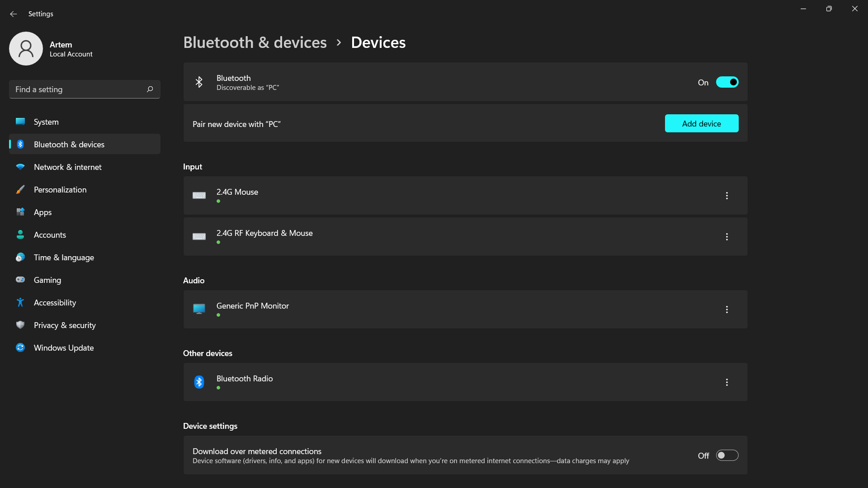
Task: Open more options for Generic PnP Monitor
Action: pyautogui.click(x=727, y=310)
